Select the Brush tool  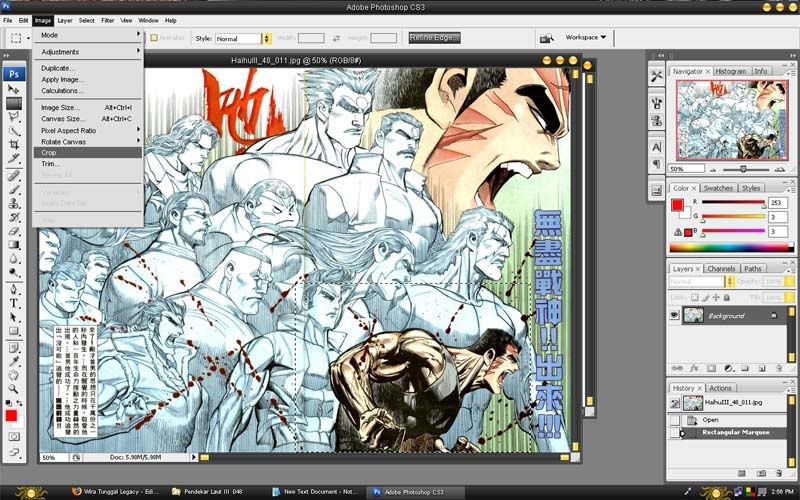14,190
